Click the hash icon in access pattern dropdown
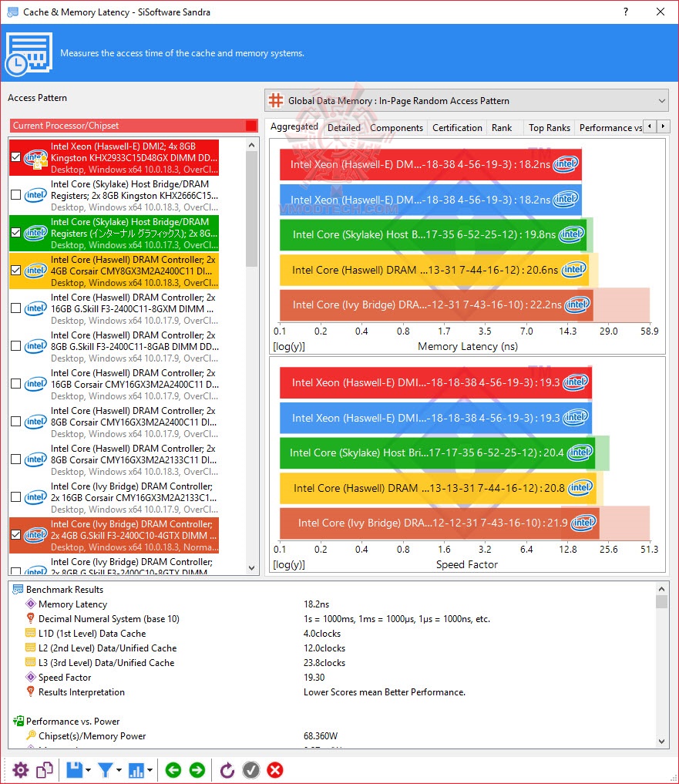This screenshot has height=784, width=679. tap(275, 100)
